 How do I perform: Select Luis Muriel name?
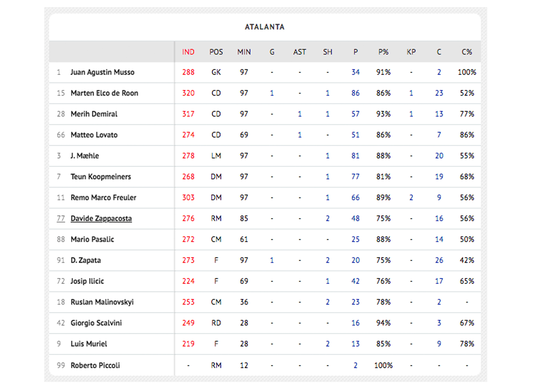[x=89, y=344]
